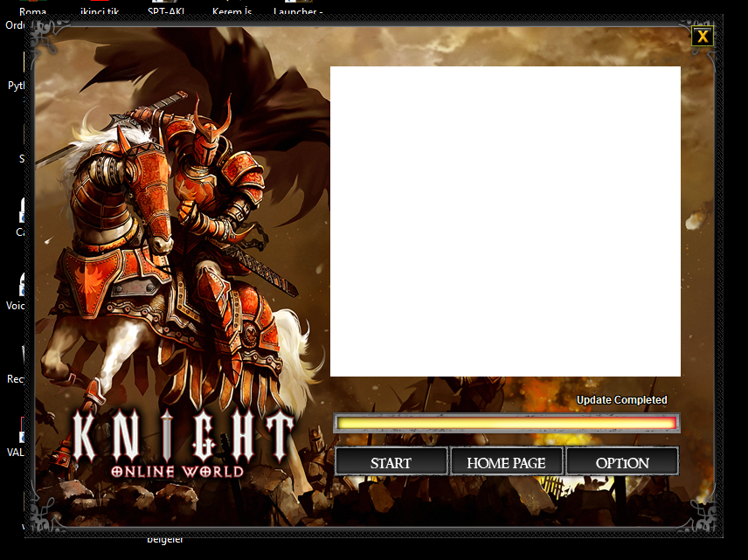
Task: Select the Voic desktop shortcut
Action: coord(15,305)
